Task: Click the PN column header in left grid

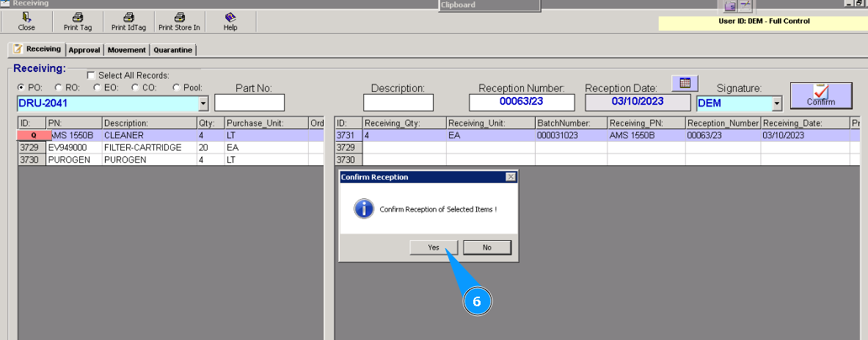Action: [75, 123]
